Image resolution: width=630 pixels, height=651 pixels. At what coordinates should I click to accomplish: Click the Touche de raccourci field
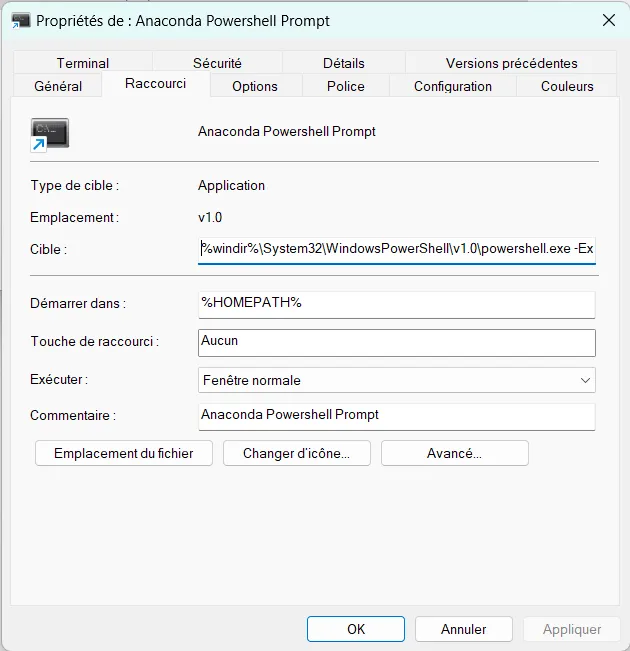click(397, 343)
